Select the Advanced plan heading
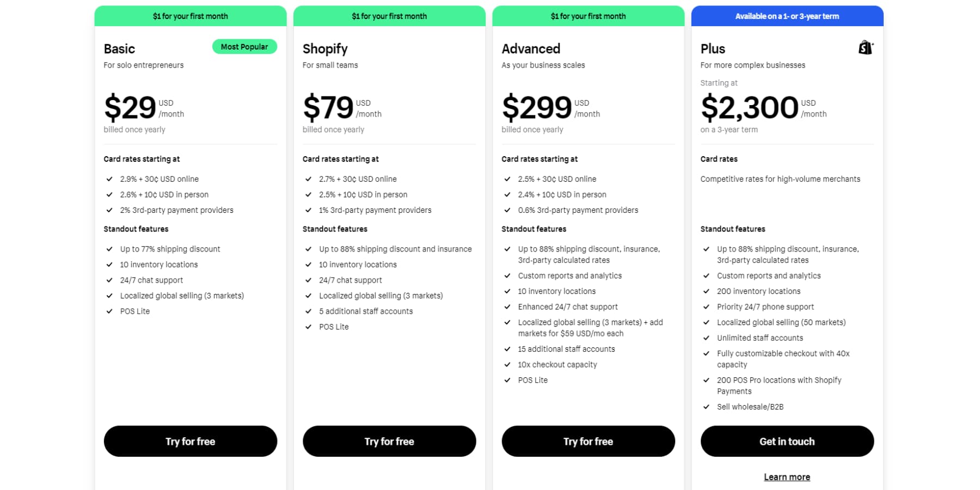The image size is (980, 490). coord(531,48)
